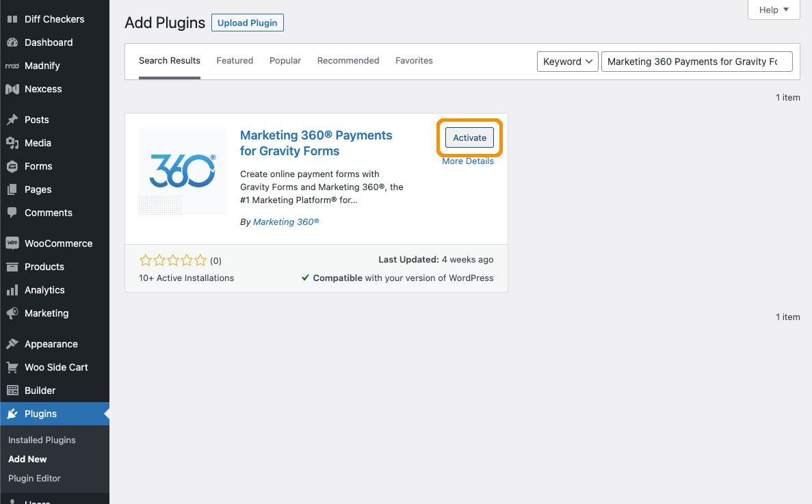Open Marketing 360 Payments for Gravity Forms title
812x504 pixels.
tap(316, 143)
